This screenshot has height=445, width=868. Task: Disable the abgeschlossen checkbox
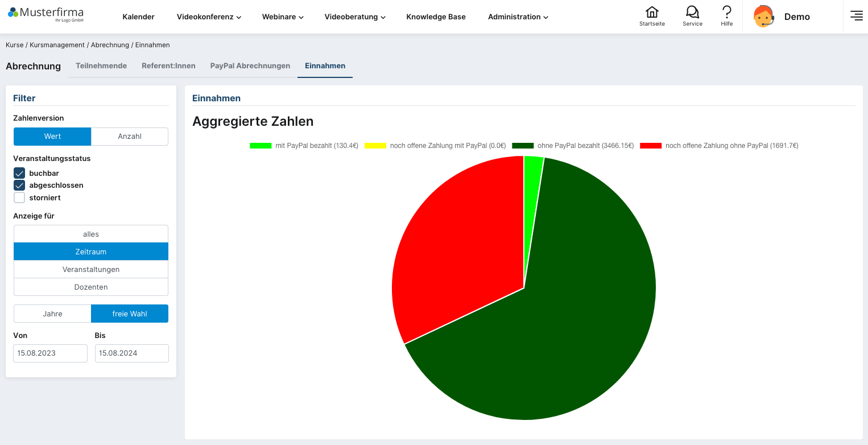[x=19, y=186]
